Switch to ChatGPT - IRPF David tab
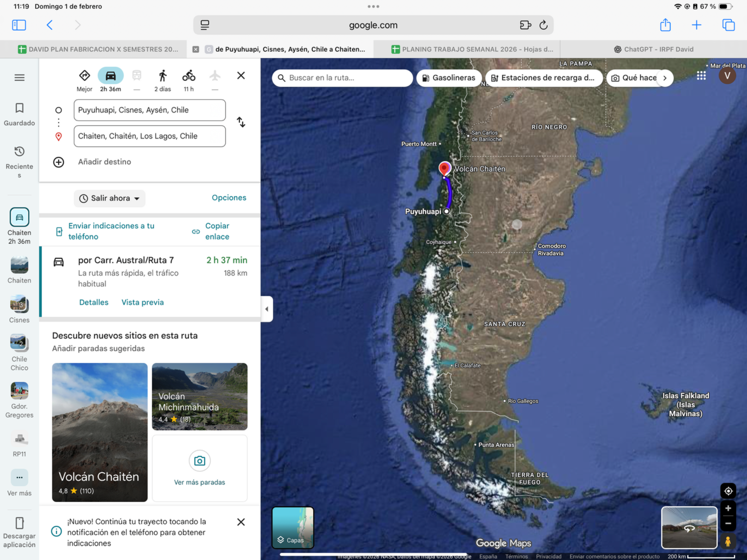747x560 pixels. pyautogui.click(x=654, y=49)
